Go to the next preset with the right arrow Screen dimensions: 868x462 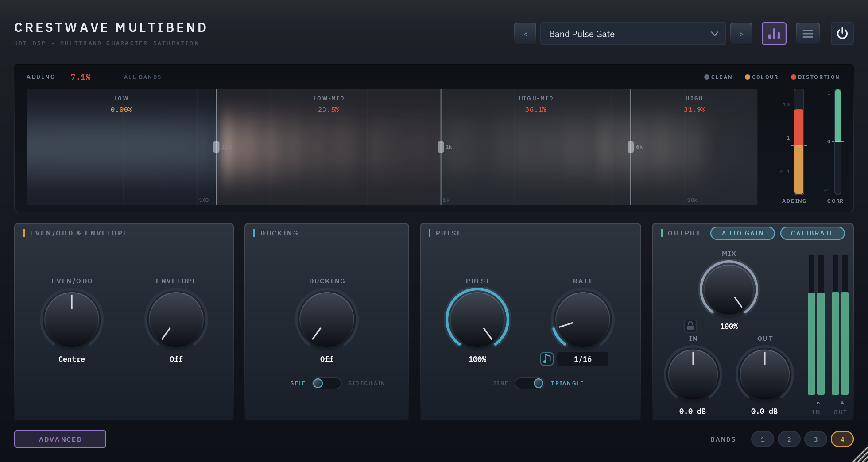[x=741, y=34]
